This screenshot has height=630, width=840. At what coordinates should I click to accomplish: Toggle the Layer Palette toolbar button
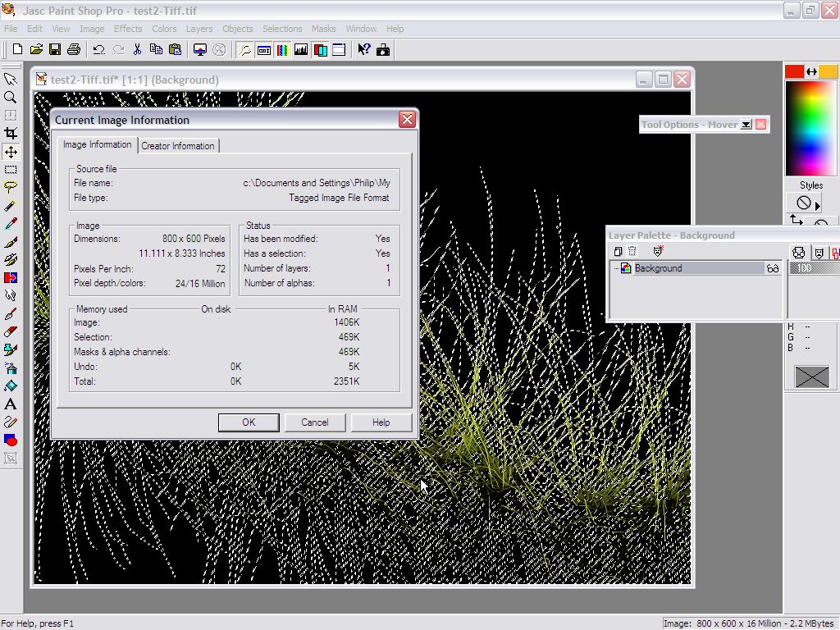pyautogui.click(x=320, y=50)
